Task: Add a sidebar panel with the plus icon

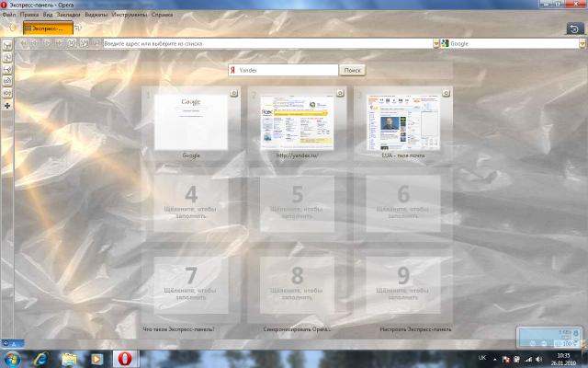Action: pyautogui.click(x=7, y=106)
